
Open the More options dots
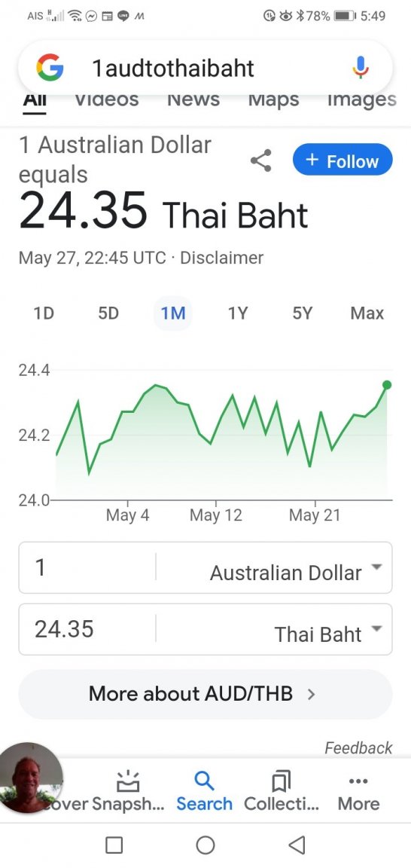click(358, 781)
